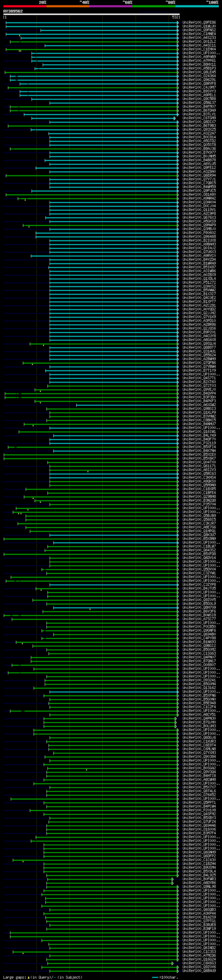Open the UniRef100_Q8LEA5 hit
This screenshot has height=980, width=222.
[x=199, y=72]
